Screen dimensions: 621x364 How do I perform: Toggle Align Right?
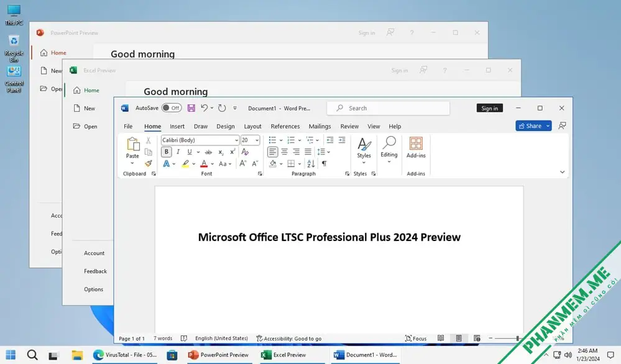[x=297, y=152]
